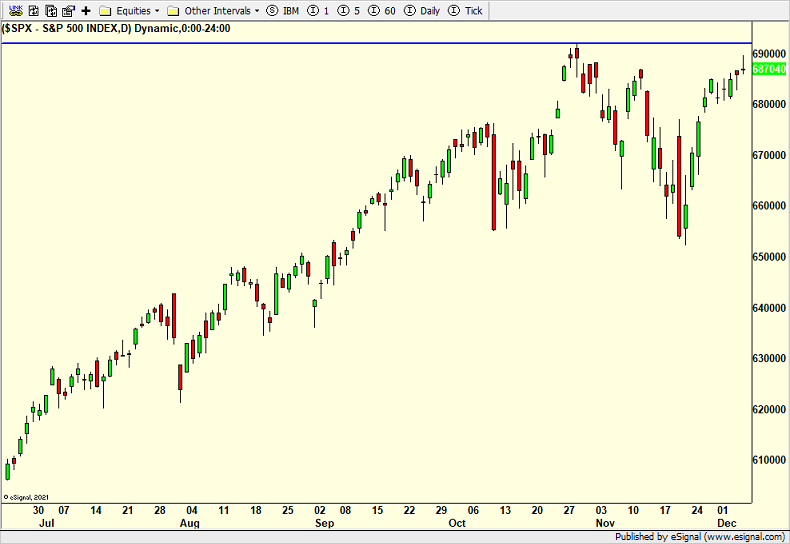The image size is (790, 544).
Task: Click the plus crosshair icon
Action: 86,10
